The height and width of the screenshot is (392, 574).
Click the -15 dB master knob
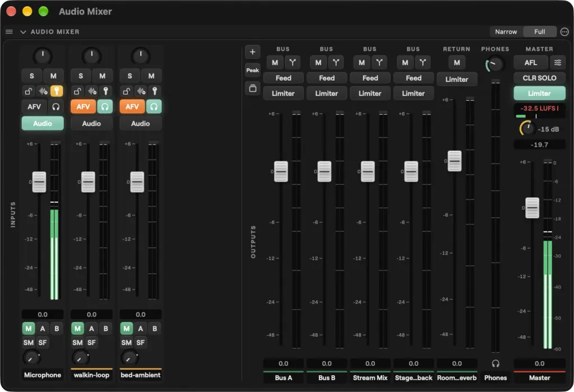coord(527,128)
